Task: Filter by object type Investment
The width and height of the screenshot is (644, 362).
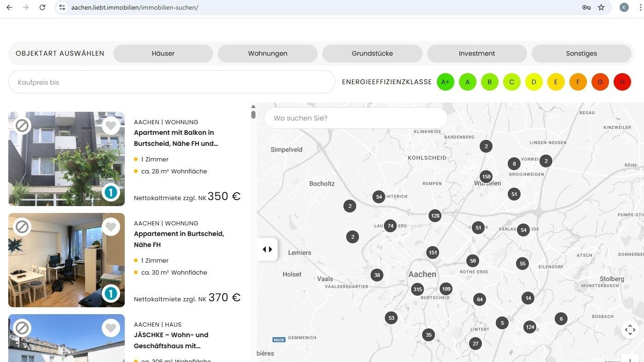Action: pos(477,53)
